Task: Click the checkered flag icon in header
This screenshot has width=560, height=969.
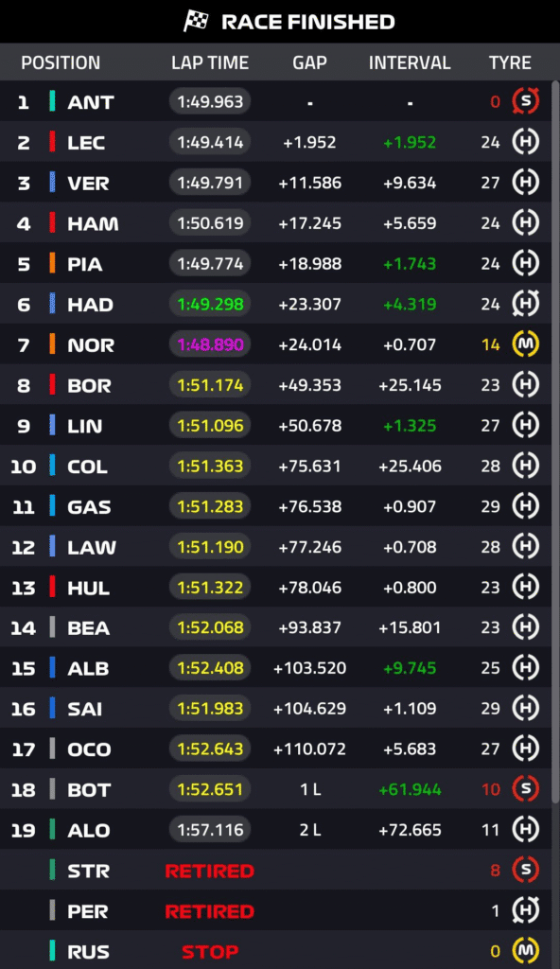Action: tap(196, 22)
